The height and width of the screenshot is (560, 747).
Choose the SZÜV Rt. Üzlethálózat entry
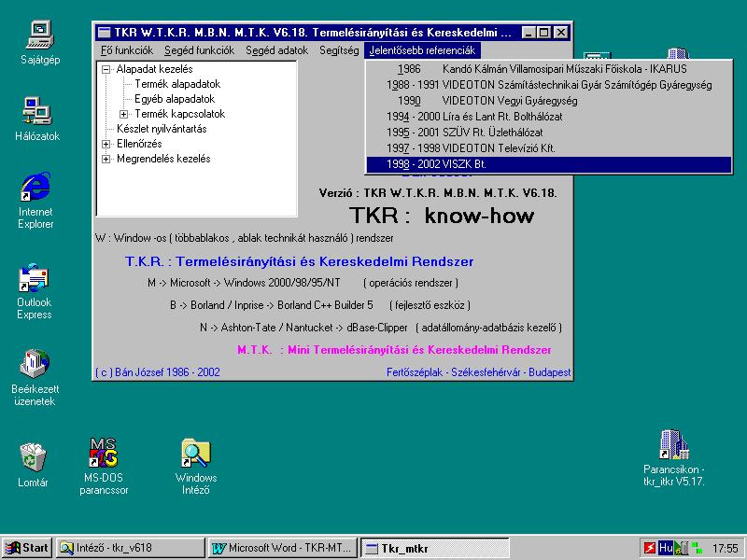[x=549, y=133]
